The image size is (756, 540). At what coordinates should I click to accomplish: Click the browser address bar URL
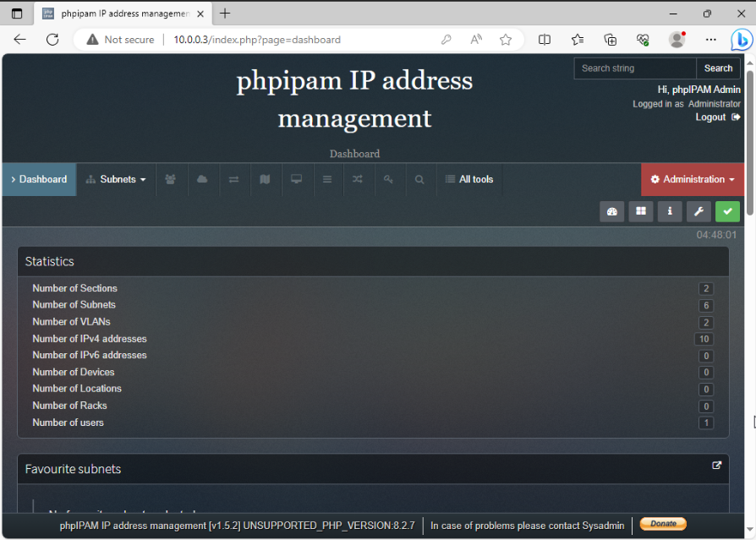257,40
